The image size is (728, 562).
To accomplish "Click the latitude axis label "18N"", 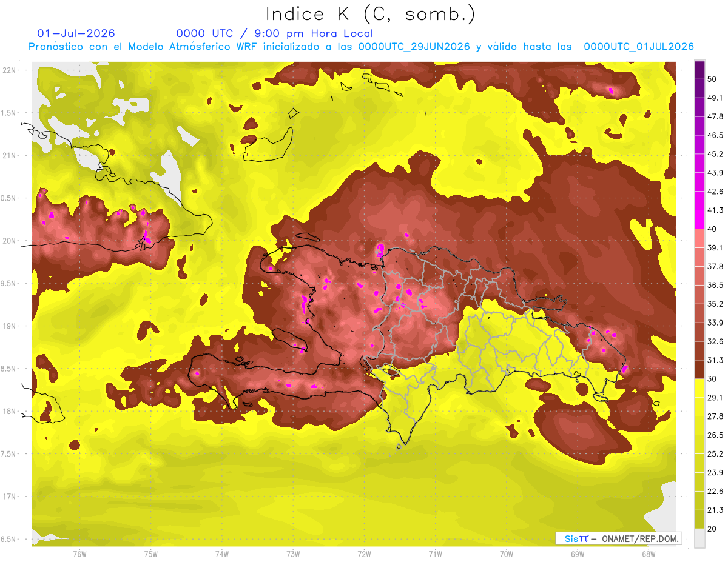I will tap(10, 411).
